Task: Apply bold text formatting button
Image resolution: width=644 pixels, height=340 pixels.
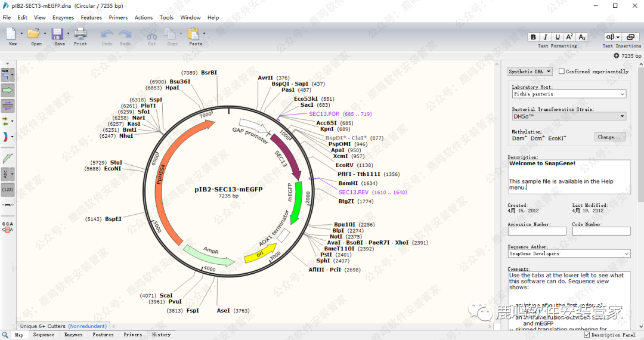Action: (534, 37)
